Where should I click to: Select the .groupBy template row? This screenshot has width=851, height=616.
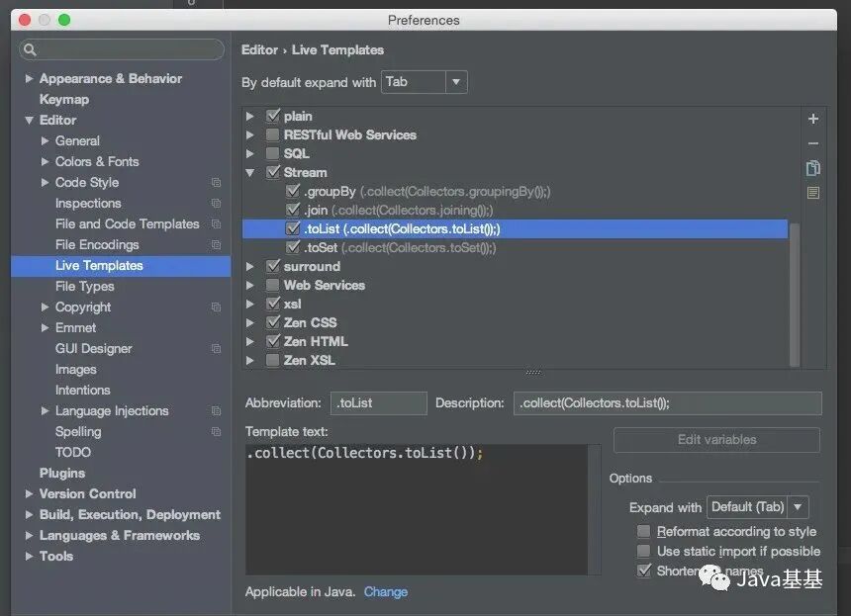pos(515,192)
